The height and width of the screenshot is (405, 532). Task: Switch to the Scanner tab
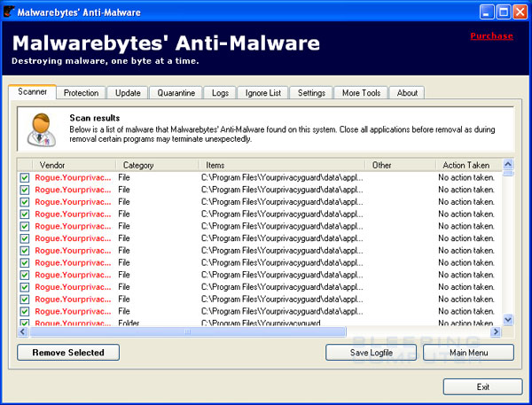click(32, 92)
